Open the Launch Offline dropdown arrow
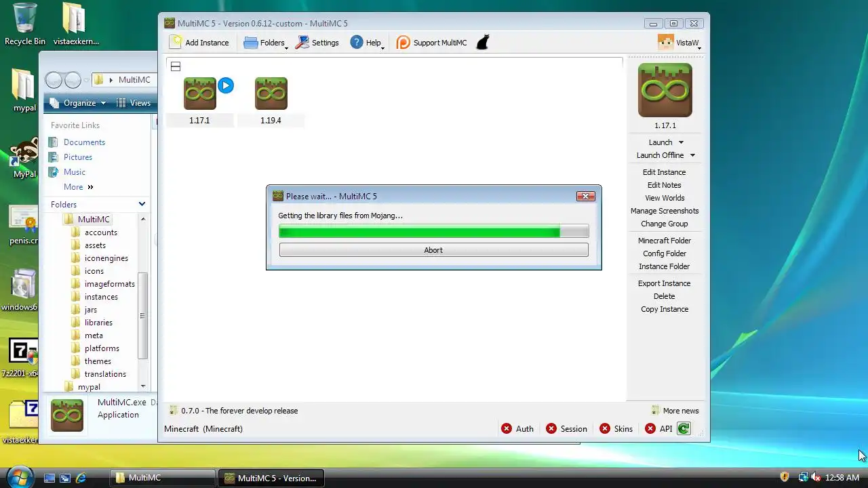The image size is (868, 488). coord(692,155)
